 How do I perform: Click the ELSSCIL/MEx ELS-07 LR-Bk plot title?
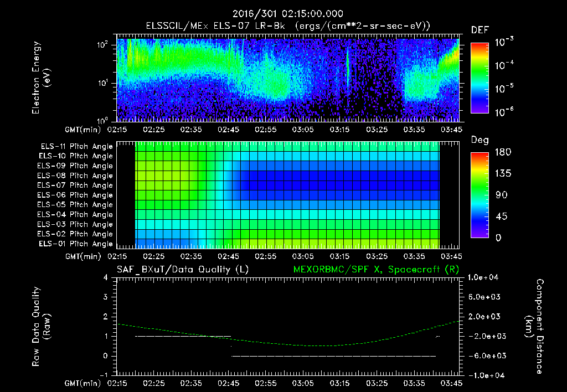(x=288, y=26)
